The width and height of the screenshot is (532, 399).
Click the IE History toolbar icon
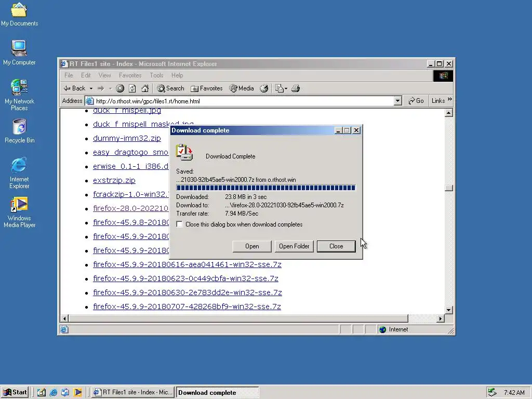pyautogui.click(x=264, y=88)
